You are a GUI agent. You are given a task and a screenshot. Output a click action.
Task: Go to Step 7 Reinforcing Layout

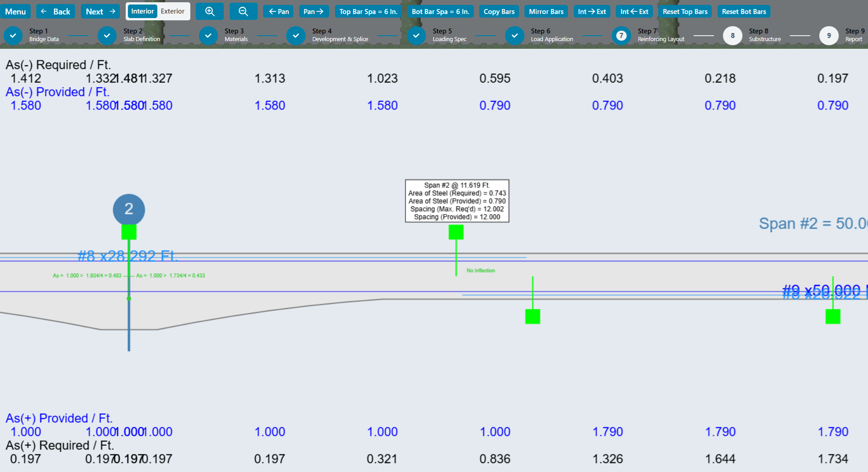coord(622,35)
